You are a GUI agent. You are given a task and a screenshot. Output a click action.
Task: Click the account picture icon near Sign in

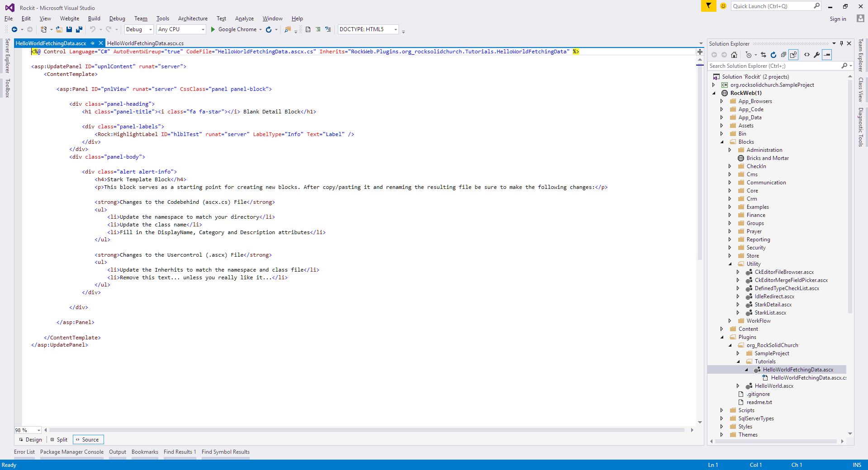pos(860,19)
